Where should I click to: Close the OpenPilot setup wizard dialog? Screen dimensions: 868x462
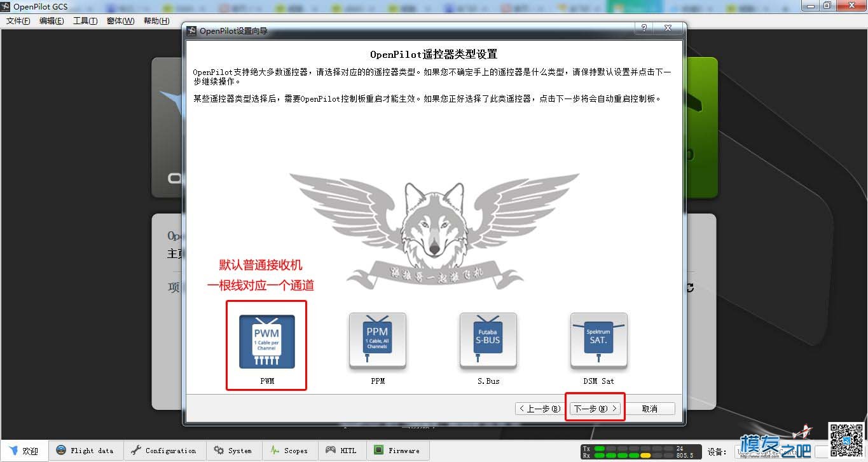[x=668, y=29]
